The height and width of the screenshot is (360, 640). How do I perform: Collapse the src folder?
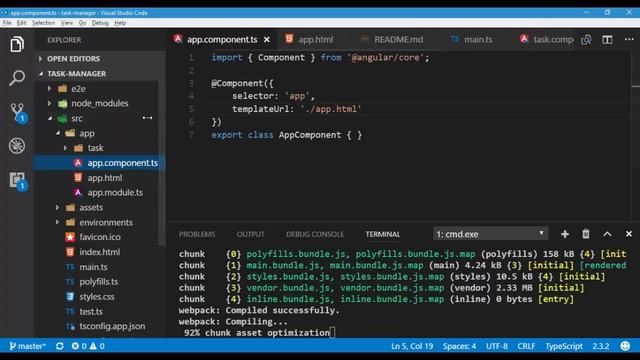[77, 118]
